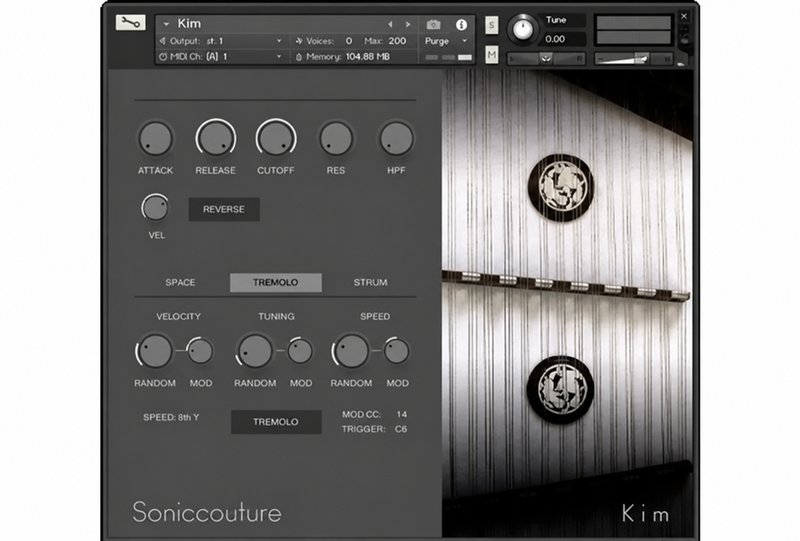Switch to the STRUM tab

coord(370,282)
